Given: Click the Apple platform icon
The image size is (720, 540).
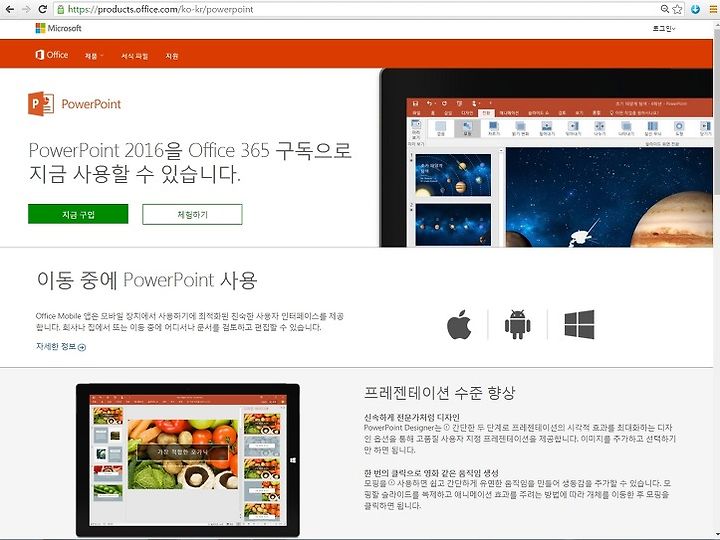Looking at the screenshot, I should (459, 324).
